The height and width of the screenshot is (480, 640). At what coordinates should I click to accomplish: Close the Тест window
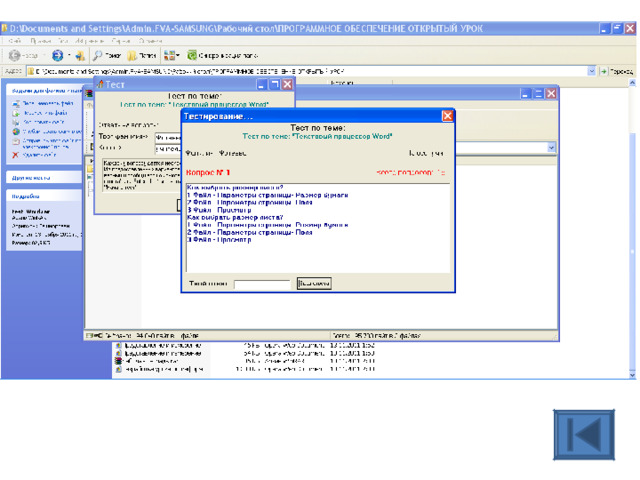tap(287, 84)
